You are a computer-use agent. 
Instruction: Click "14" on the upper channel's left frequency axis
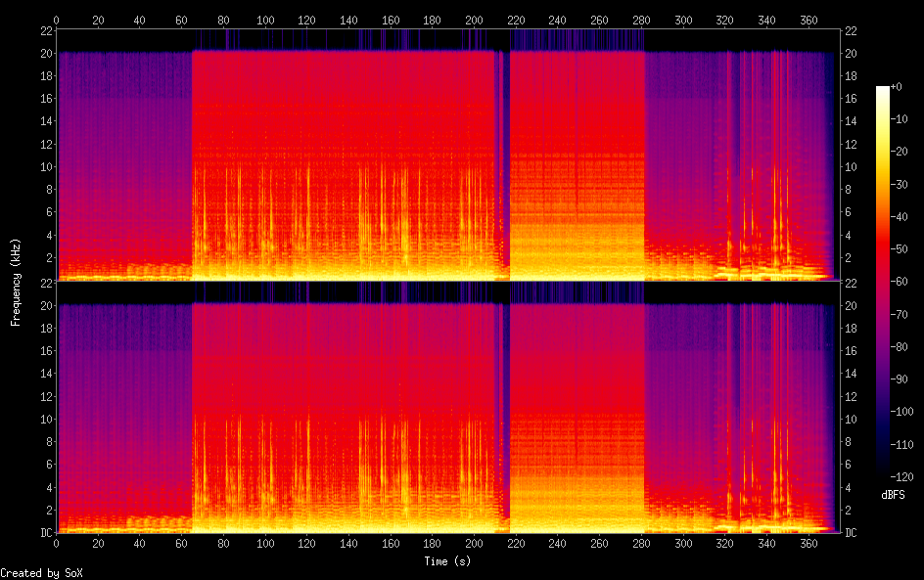point(47,120)
